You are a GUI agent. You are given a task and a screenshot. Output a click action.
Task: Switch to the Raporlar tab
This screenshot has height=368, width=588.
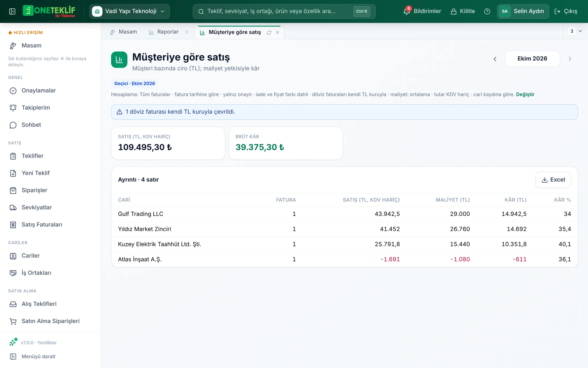tap(164, 32)
